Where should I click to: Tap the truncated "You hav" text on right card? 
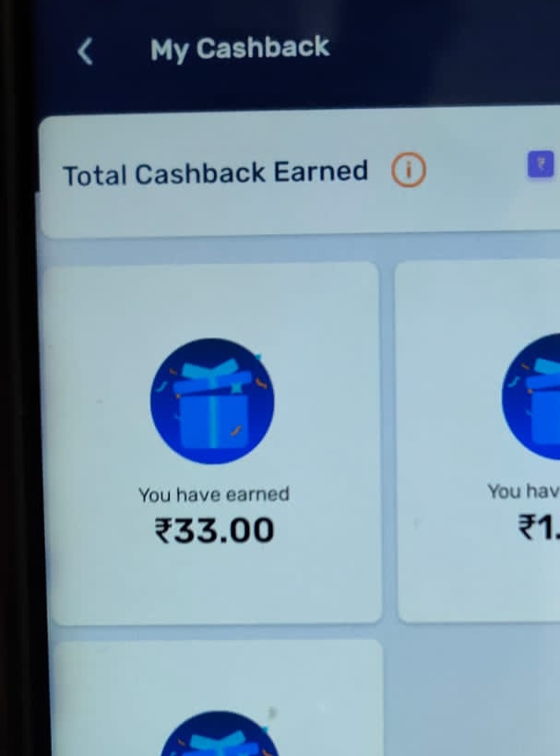(523, 491)
